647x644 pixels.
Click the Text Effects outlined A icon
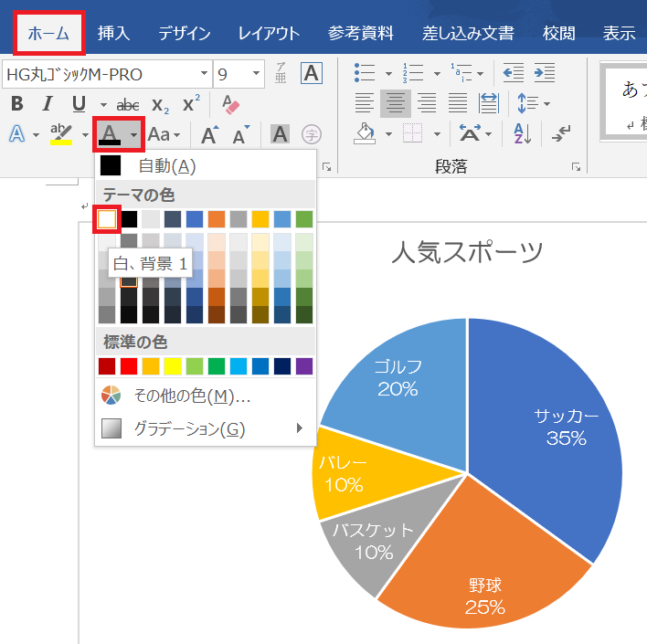tap(17, 134)
